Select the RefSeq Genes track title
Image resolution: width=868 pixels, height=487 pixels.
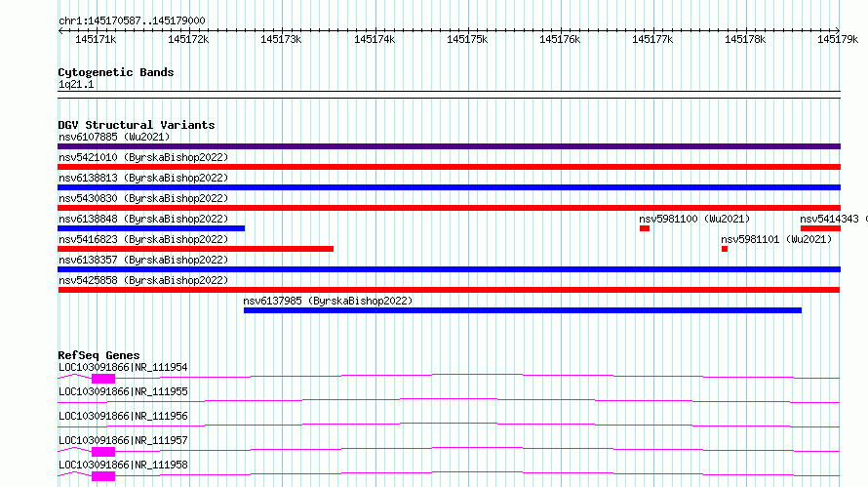(99, 355)
